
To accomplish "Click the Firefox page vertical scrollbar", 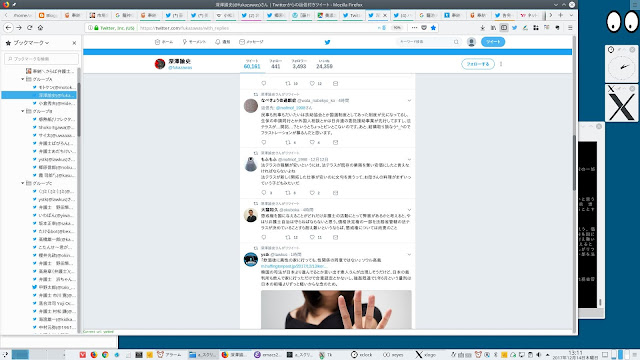I will (574, 163).
